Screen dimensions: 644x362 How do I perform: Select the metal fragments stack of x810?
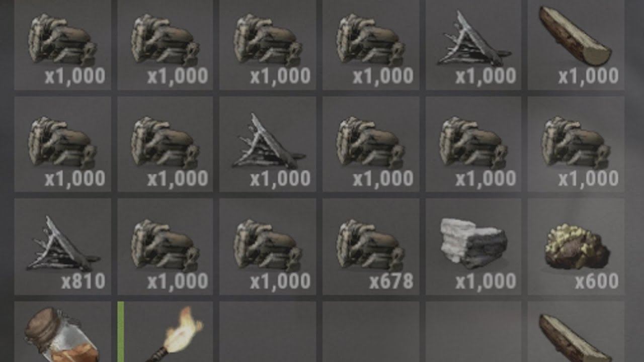pos(63,246)
